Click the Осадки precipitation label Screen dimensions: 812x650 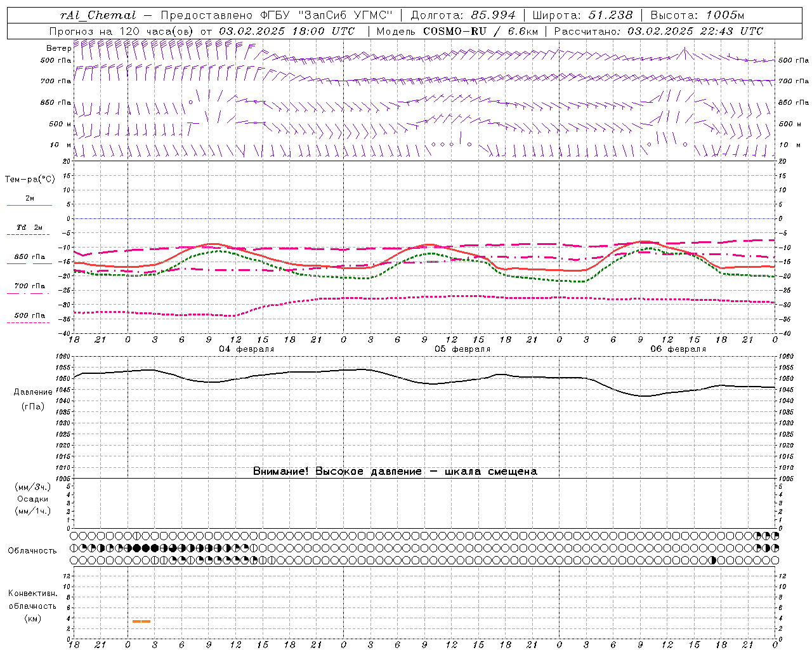click(32, 499)
